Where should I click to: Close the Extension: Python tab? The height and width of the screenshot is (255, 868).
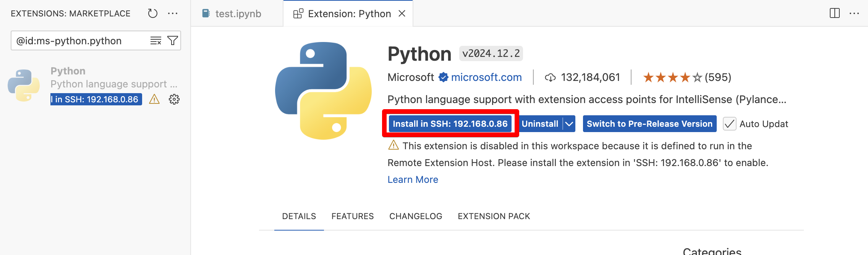[402, 14]
